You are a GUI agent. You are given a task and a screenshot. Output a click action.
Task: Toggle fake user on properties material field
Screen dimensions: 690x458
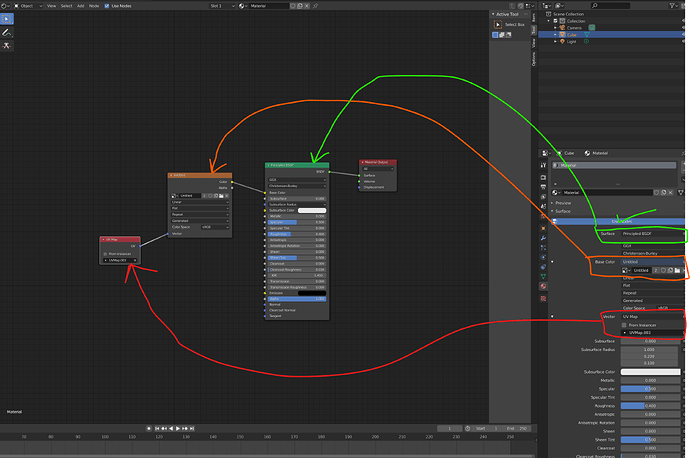point(657,192)
